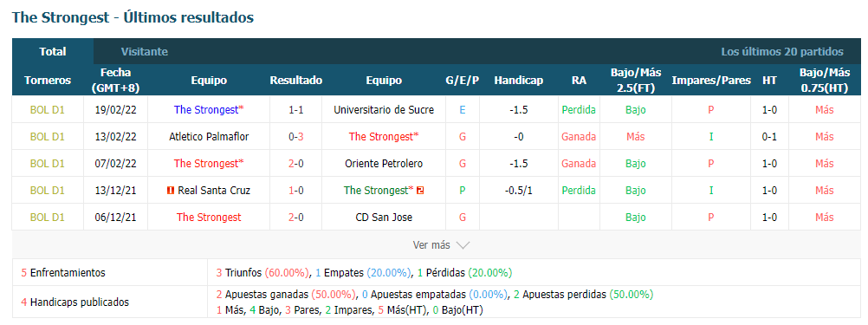
Task: Click The Strongest in 06/12/21 row
Action: (x=209, y=217)
